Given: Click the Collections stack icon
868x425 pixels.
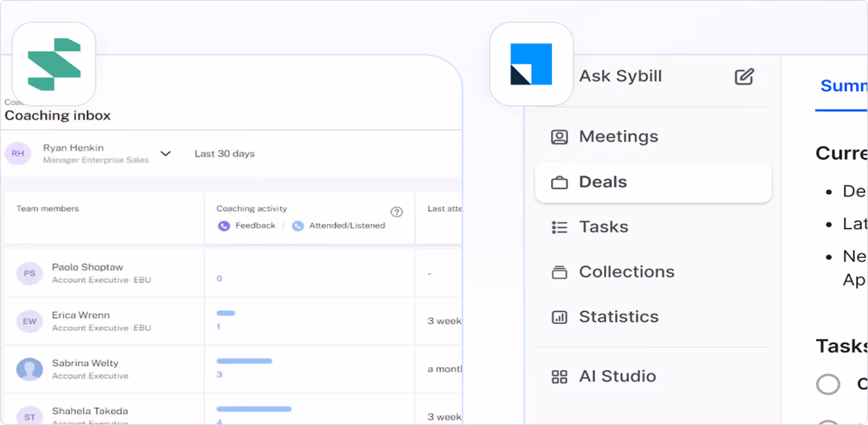Looking at the screenshot, I should [559, 272].
